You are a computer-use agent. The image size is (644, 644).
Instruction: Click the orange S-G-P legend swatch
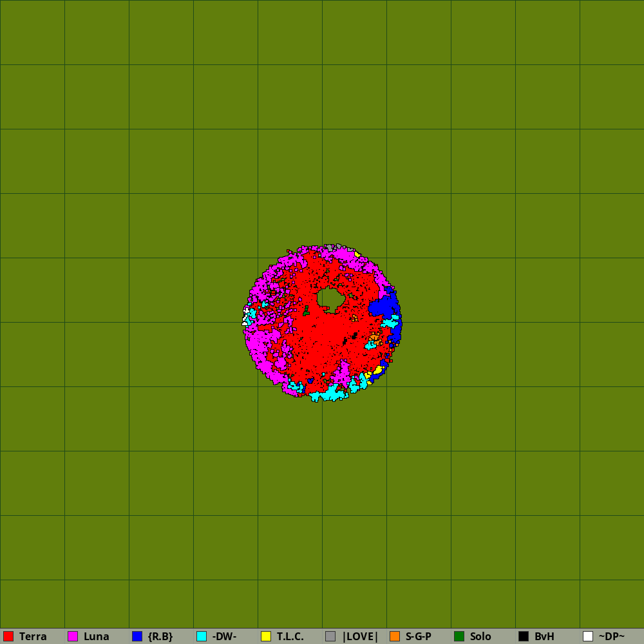tap(395, 636)
